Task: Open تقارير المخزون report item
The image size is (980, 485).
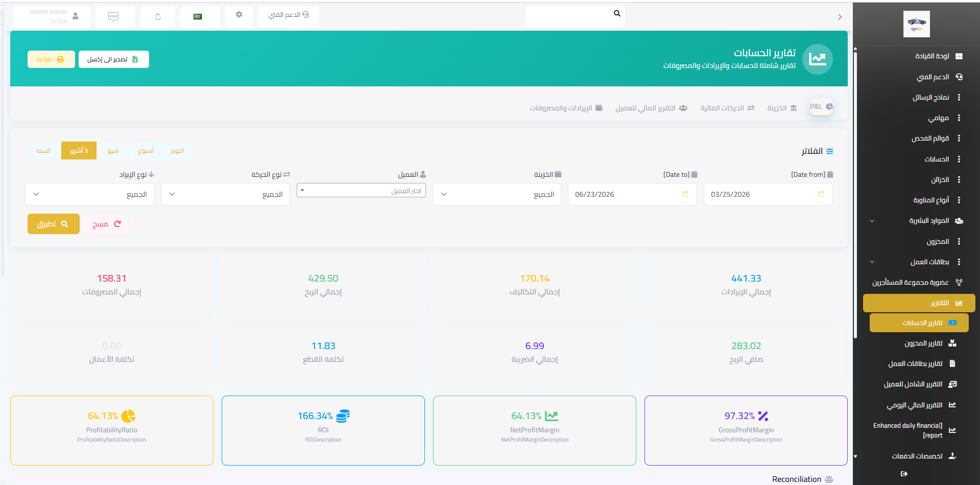Action: (929, 343)
